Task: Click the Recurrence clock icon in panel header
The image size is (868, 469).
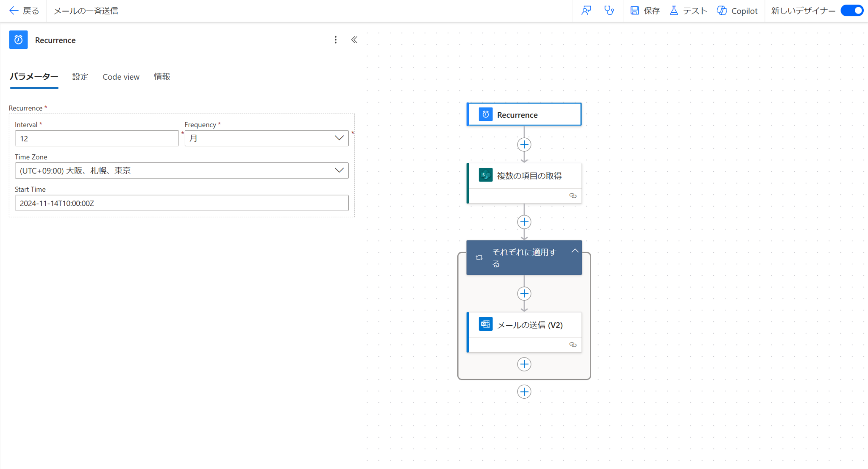Action: [x=18, y=40]
